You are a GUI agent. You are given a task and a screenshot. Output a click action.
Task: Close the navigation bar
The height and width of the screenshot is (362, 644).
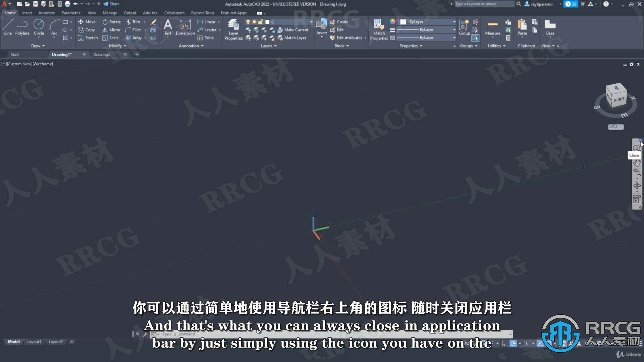coord(640,141)
